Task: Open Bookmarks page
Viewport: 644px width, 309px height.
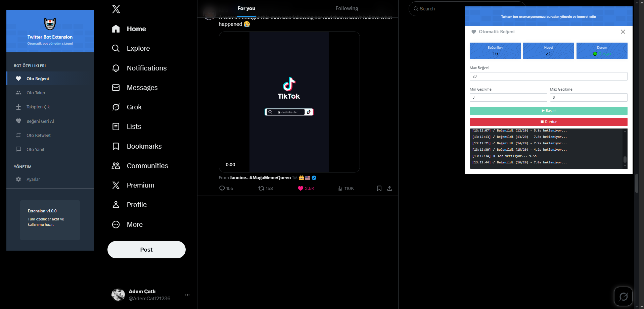Action: [137, 146]
